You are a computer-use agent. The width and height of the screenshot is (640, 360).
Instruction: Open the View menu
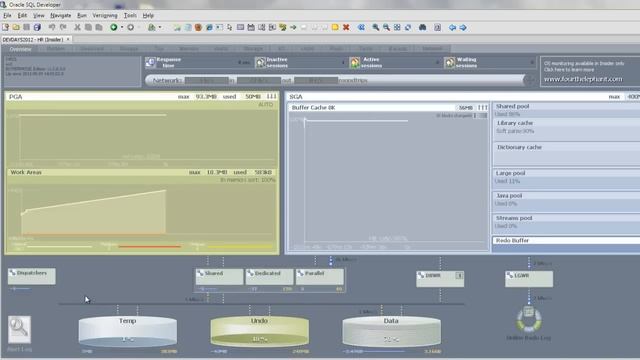tap(39, 15)
